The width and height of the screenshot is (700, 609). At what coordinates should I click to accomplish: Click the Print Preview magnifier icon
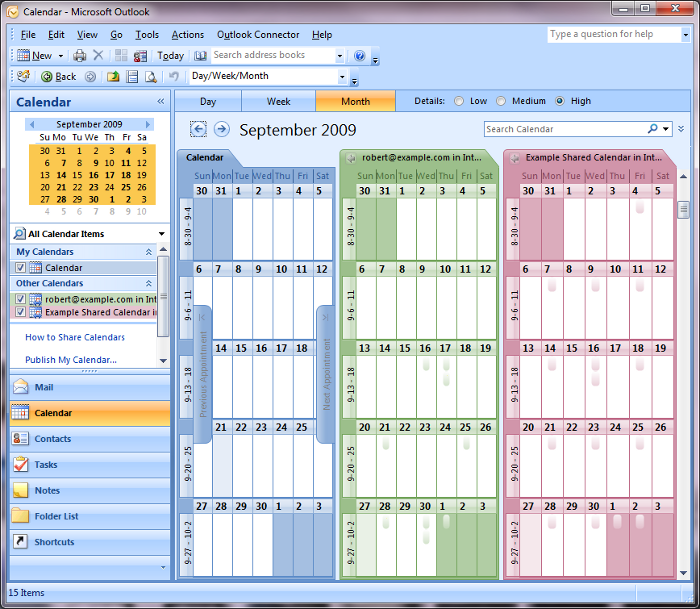pos(151,77)
